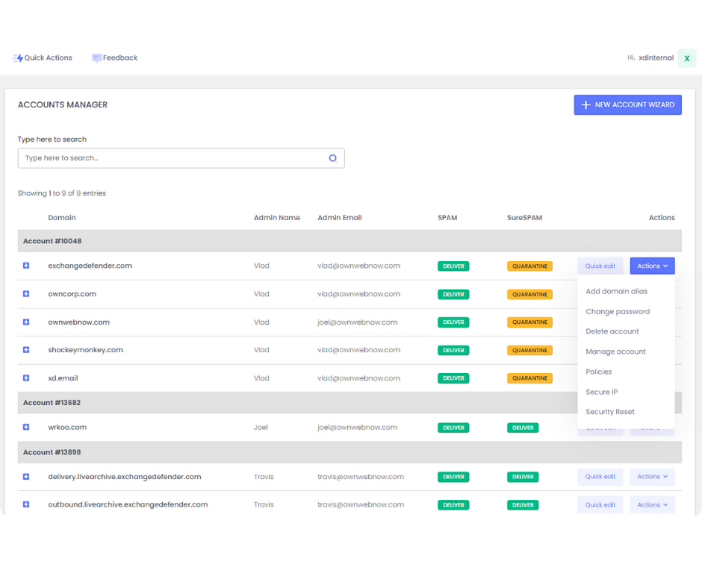Viewport: 702px width, 588px height.
Task: Select Delete account from the menu
Action: (x=612, y=331)
